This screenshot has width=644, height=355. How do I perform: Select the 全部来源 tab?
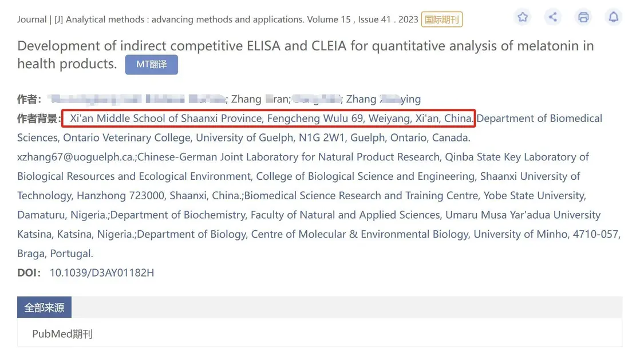tap(44, 307)
